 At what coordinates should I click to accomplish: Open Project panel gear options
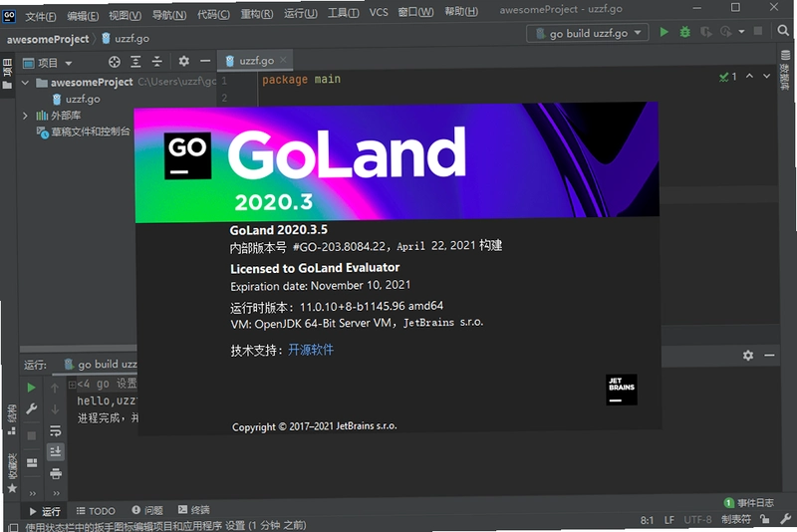pyautogui.click(x=184, y=61)
